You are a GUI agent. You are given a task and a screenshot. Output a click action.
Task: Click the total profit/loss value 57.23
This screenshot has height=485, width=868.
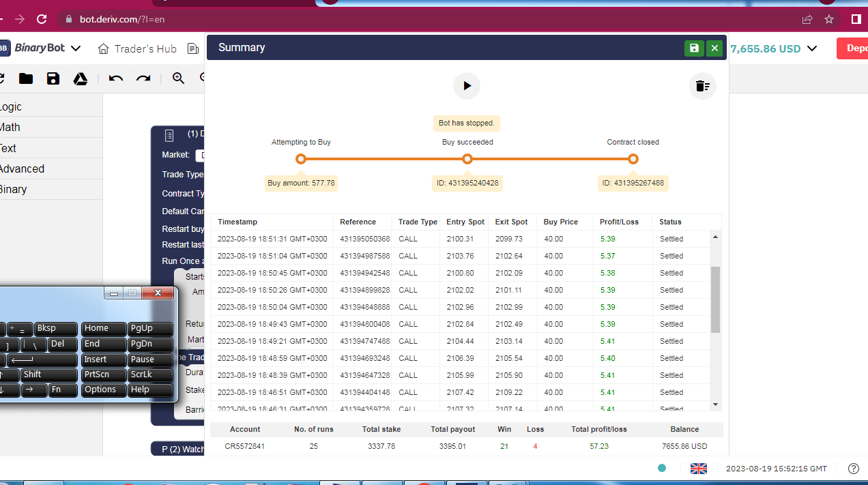pyautogui.click(x=599, y=446)
